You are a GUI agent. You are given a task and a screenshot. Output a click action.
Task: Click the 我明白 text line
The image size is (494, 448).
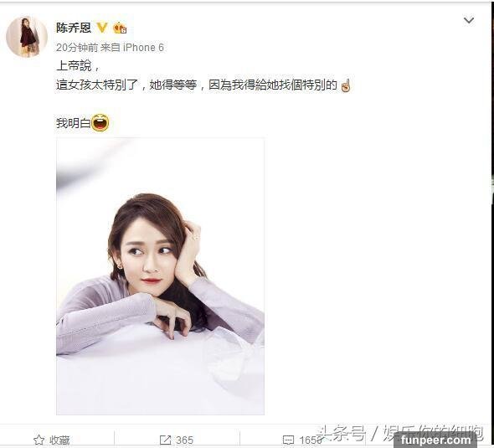(74, 123)
